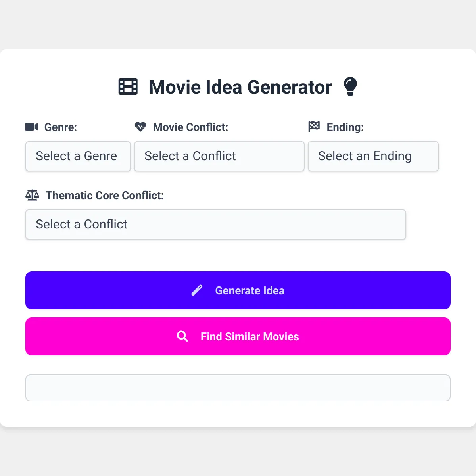
Task: Click the checkered flag icon by Ending
Action: pyautogui.click(x=314, y=127)
